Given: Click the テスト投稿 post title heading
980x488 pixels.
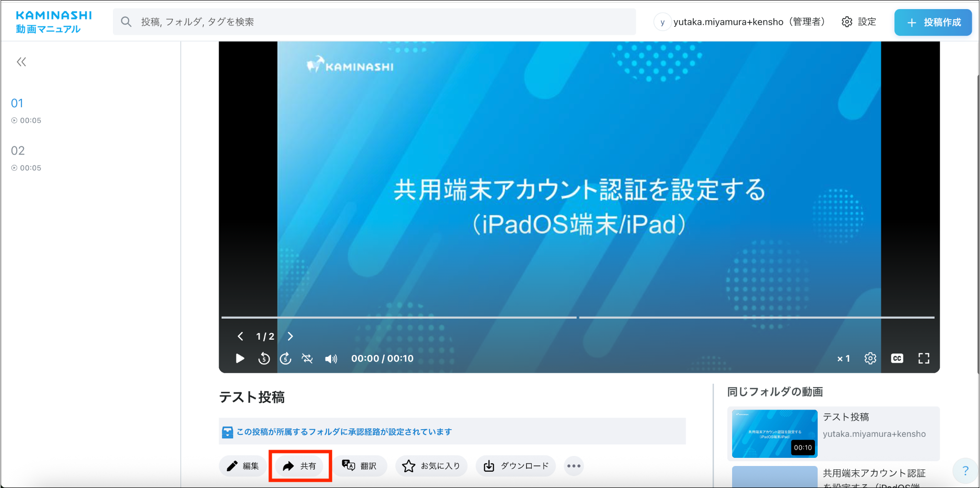Looking at the screenshot, I should [252, 397].
